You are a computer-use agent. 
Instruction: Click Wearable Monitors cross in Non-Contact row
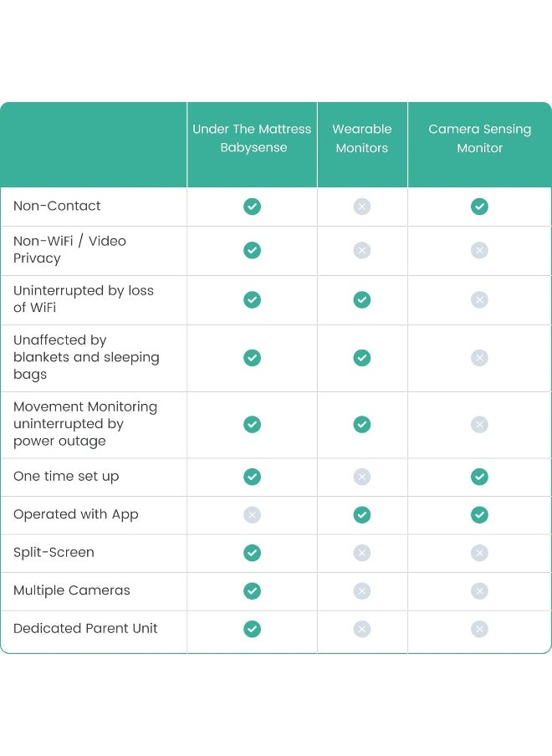[x=362, y=207]
